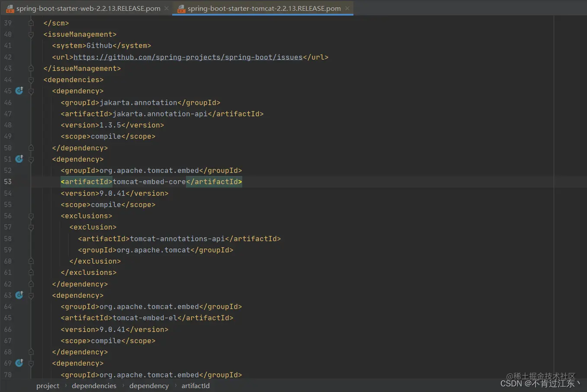Click version 9.0.41 on line 66

[112, 329]
